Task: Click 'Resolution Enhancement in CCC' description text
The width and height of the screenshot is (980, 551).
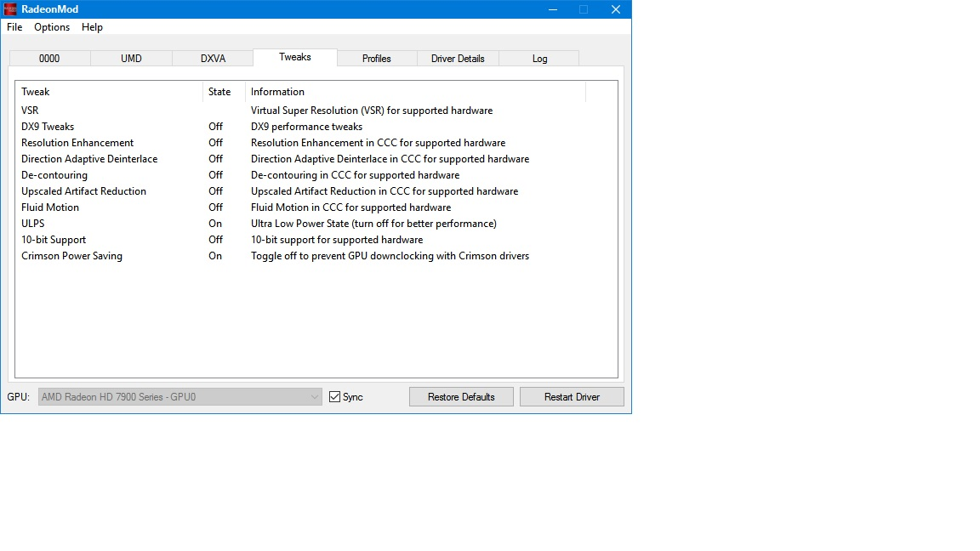Action: [378, 143]
